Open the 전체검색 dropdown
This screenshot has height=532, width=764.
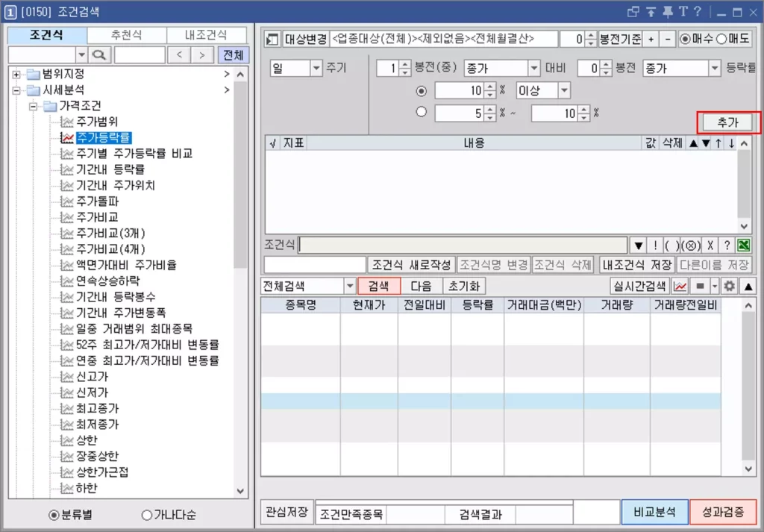[349, 286]
